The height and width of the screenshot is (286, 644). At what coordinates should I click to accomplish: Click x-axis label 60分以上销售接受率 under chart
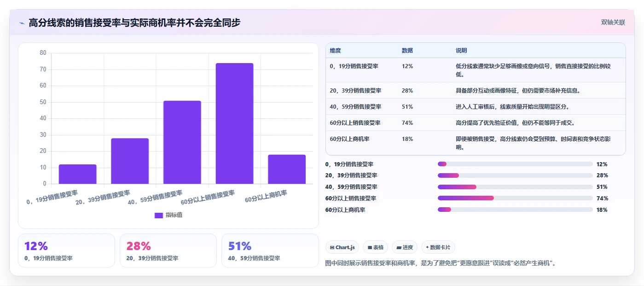pos(208,197)
